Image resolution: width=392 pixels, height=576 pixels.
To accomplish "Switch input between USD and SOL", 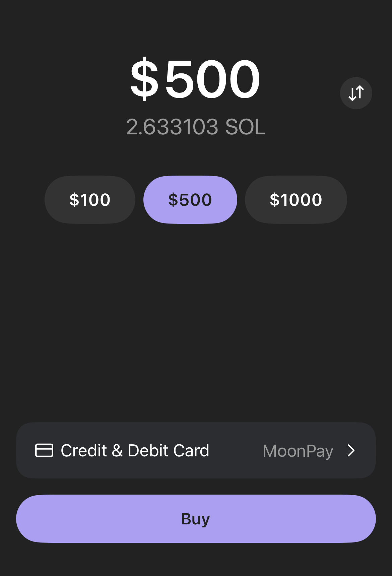I will (356, 93).
